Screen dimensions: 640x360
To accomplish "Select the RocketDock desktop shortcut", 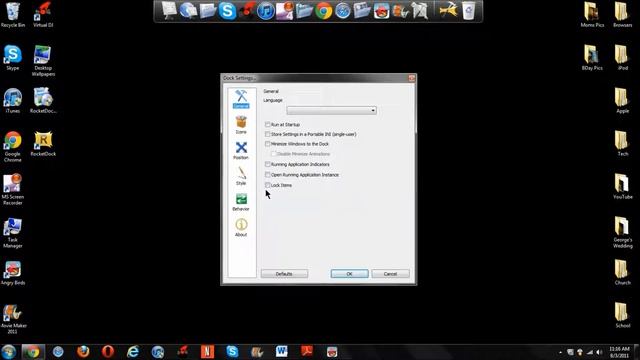I will pos(43,144).
